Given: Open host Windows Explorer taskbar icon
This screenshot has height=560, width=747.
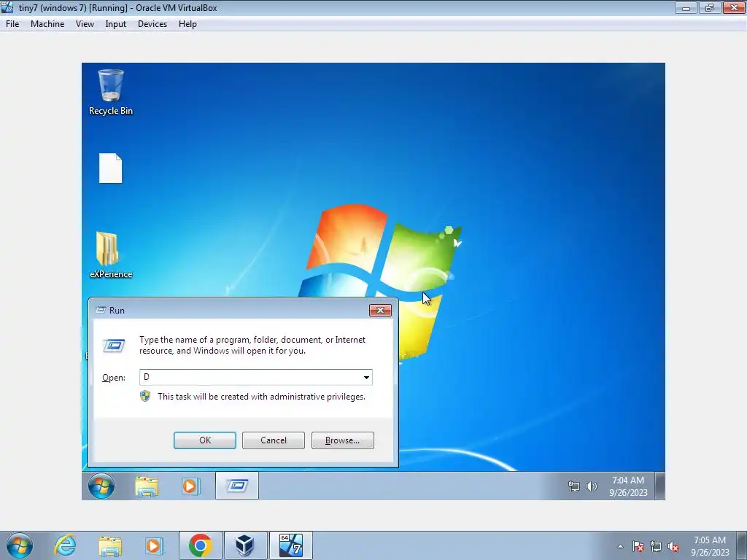Looking at the screenshot, I should [110, 545].
